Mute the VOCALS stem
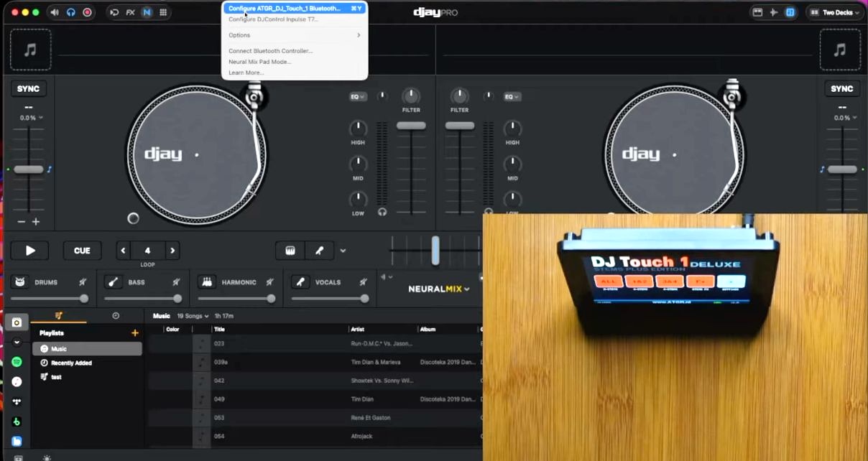Viewport: 868px width, 461px height. [x=364, y=281]
